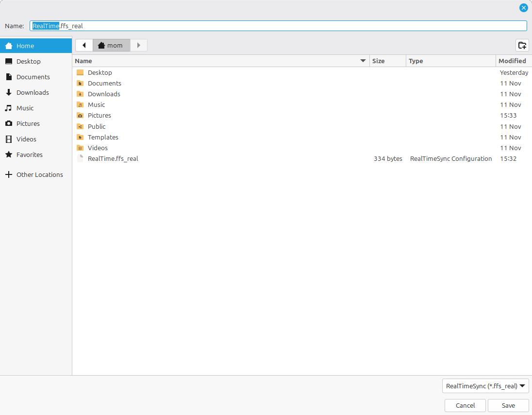Click Other Locations in the sidebar
Screen dimensions: 532x415
pos(36,174)
